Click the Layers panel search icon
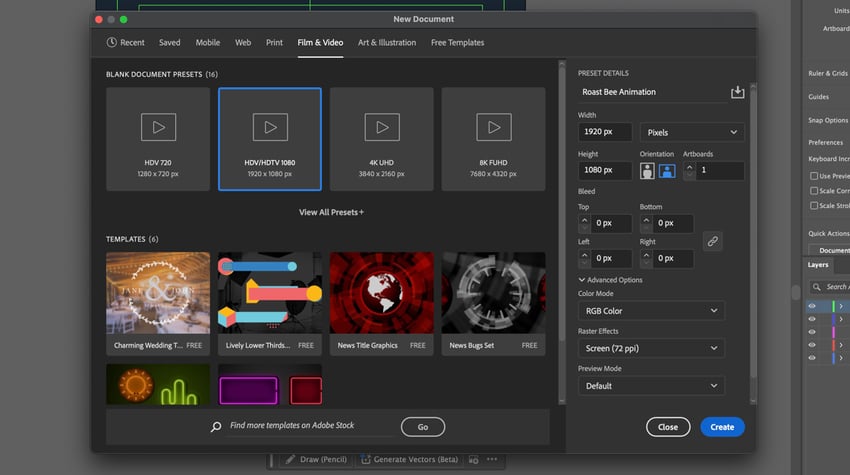The height and width of the screenshot is (475, 850). 816,287
